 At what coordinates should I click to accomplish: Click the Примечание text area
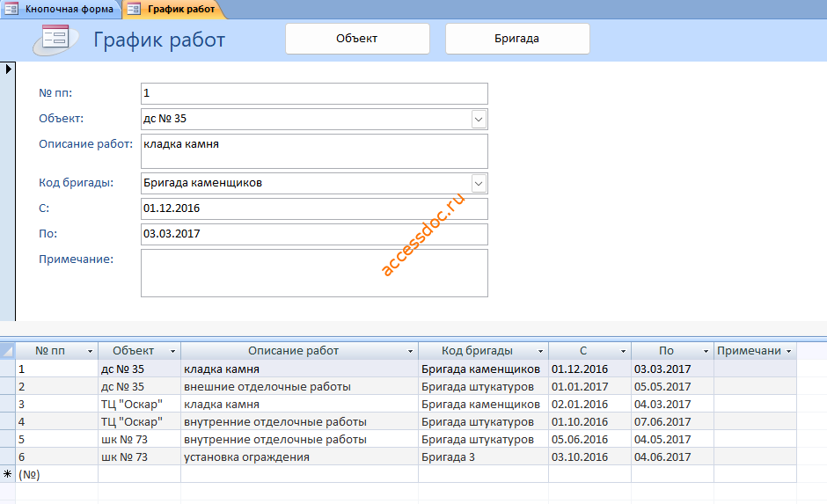(x=314, y=273)
